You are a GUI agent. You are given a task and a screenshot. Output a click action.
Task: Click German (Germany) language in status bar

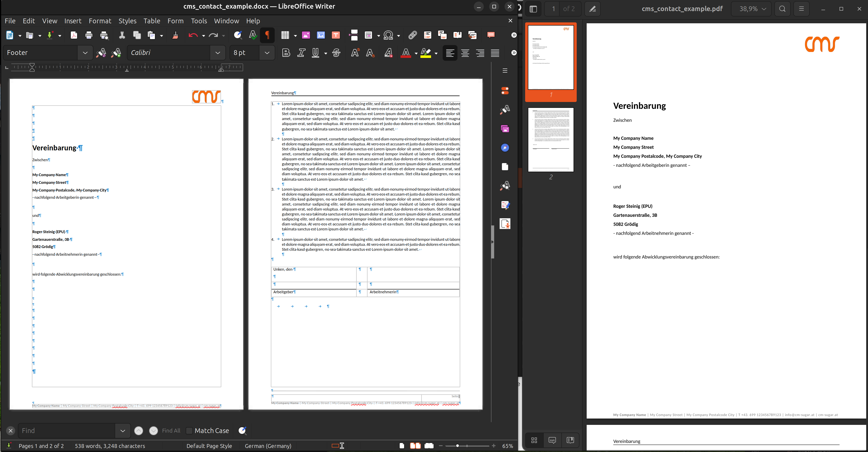268,446
